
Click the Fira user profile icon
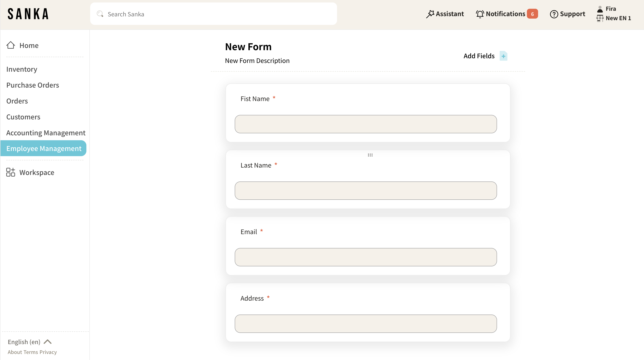pyautogui.click(x=600, y=9)
